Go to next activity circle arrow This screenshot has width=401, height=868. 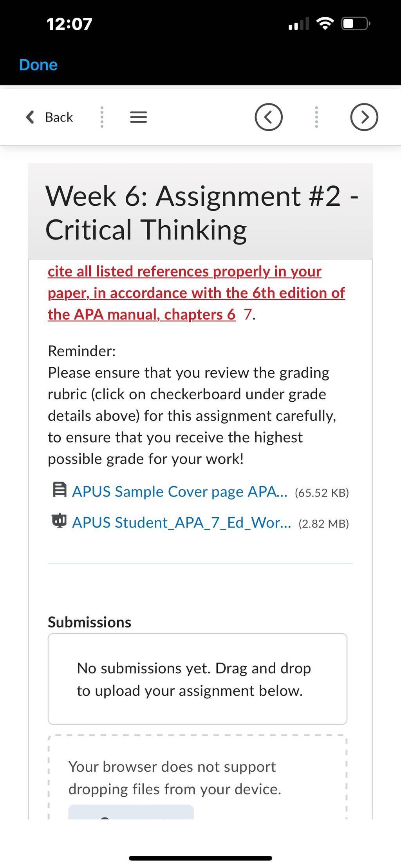coord(364,117)
